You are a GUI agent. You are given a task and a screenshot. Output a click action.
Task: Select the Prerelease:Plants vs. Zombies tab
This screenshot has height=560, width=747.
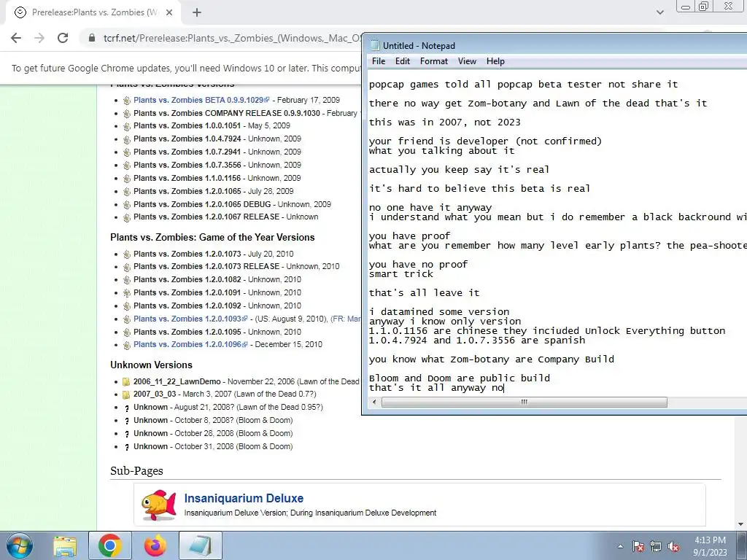[x=94, y=12]
